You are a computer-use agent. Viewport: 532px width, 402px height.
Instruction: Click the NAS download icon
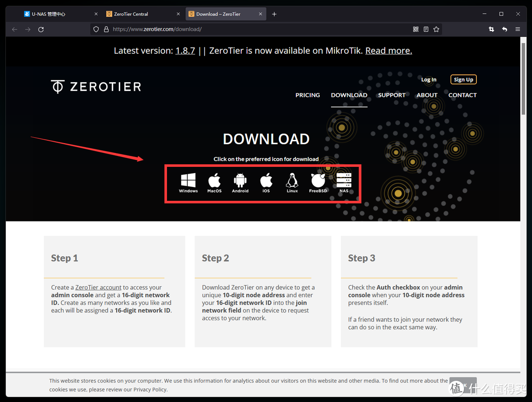[344, 182]
